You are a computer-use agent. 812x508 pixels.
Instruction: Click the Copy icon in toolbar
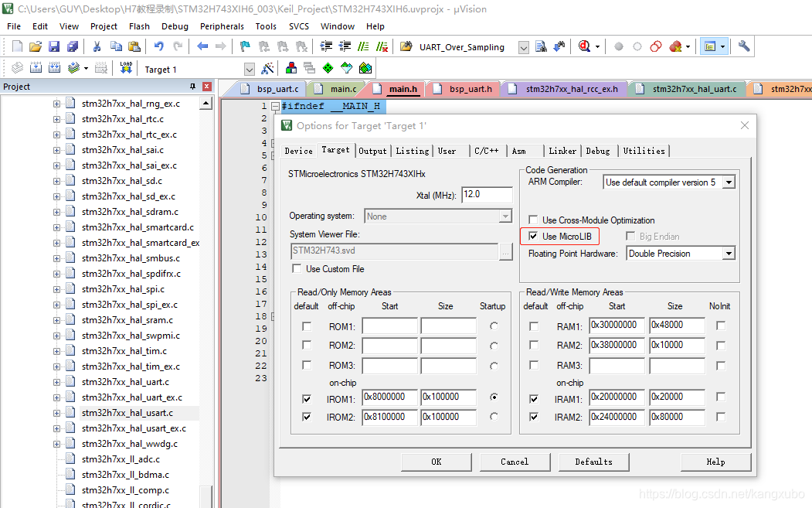(x=116, y=46)
